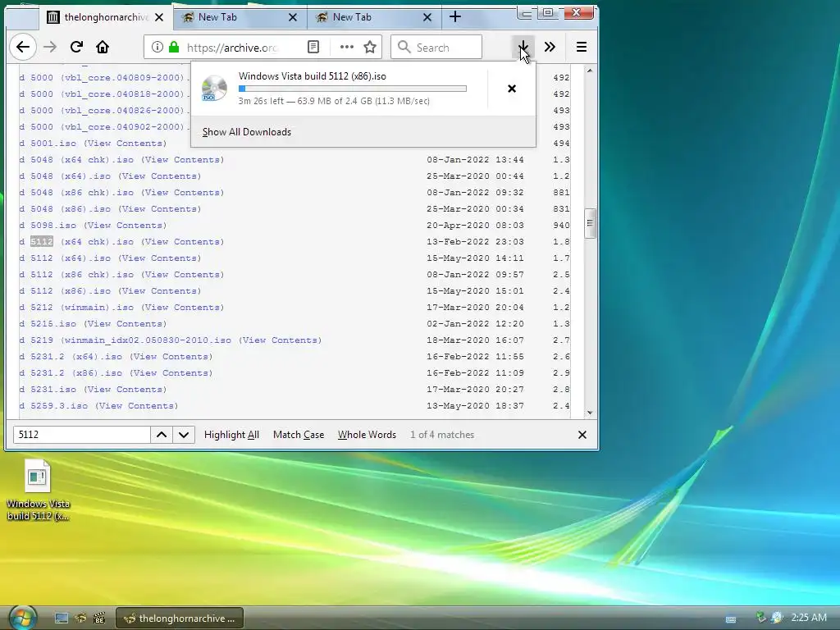Image resolution: width=840 pixels, height=630 pixels.
Task: Close the third New Tab tab
Action: pyautogui.click(x=427, y=17)
